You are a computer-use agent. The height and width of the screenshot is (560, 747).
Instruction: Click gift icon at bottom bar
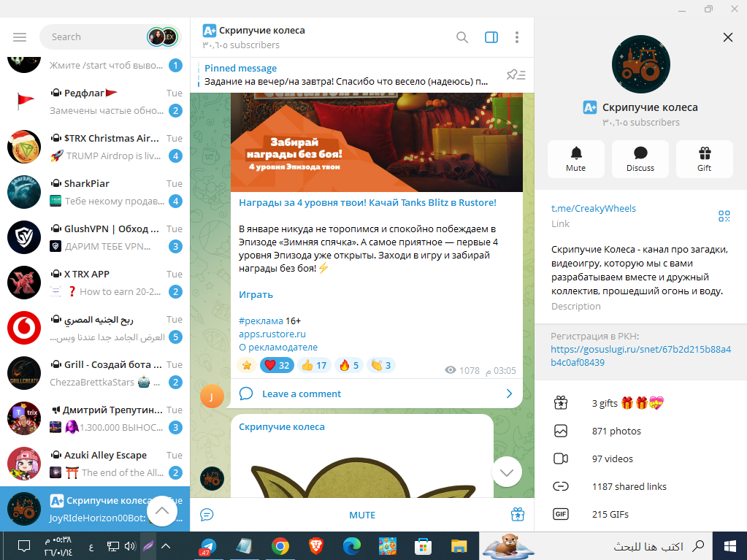pyautogui.click(x=518, y=515)
